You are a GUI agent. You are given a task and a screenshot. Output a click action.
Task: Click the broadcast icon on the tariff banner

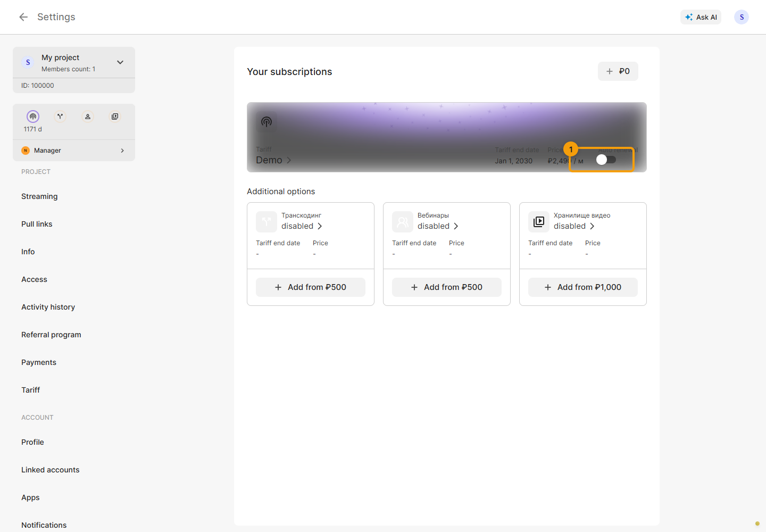(267, 122)
